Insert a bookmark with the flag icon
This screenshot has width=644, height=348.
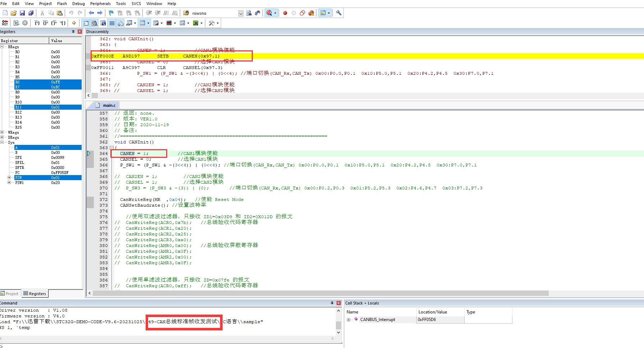coord(111,13)
